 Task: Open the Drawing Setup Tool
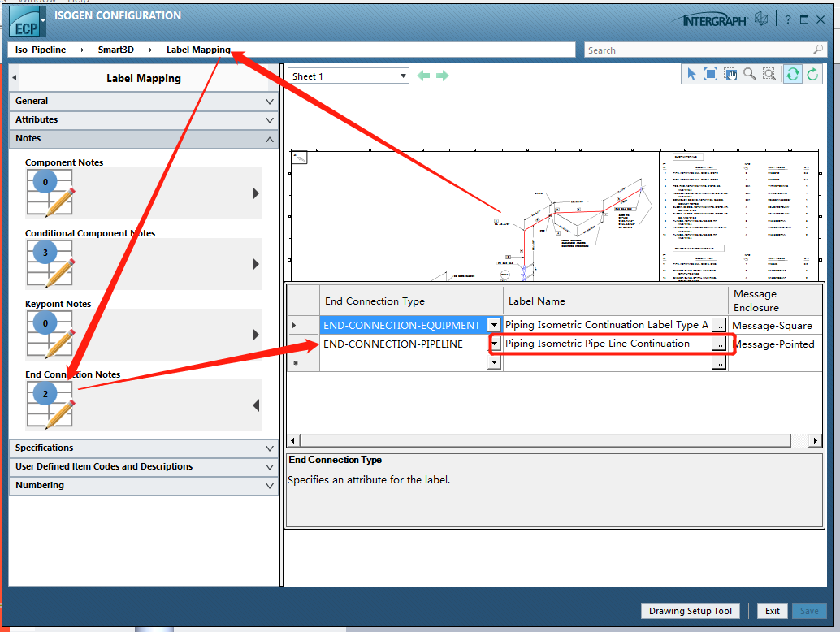tap(690, 611)
